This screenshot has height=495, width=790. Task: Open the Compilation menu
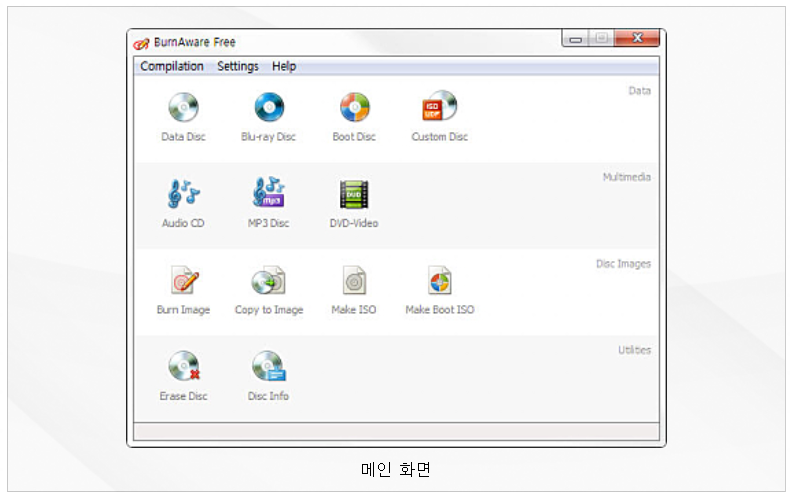(172, 67)
